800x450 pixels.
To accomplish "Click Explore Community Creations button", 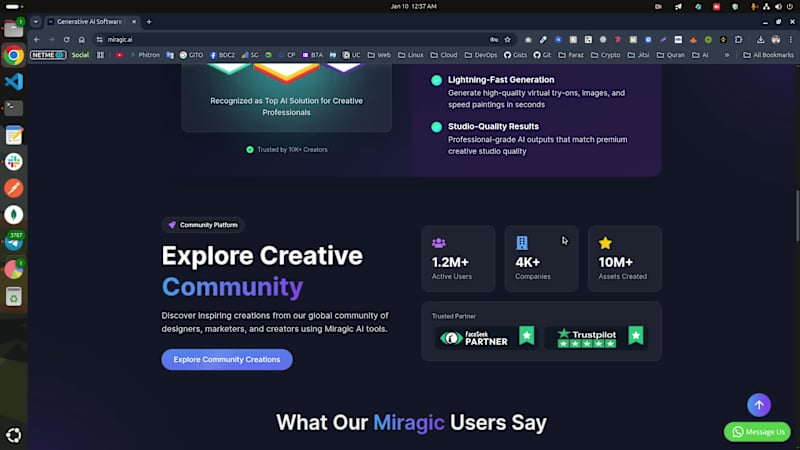I will click(227, 360).
